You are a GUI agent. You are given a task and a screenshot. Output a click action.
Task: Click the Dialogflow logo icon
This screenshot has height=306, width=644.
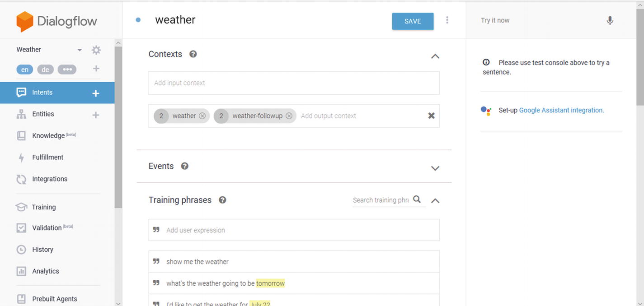[x=25, y=21]
